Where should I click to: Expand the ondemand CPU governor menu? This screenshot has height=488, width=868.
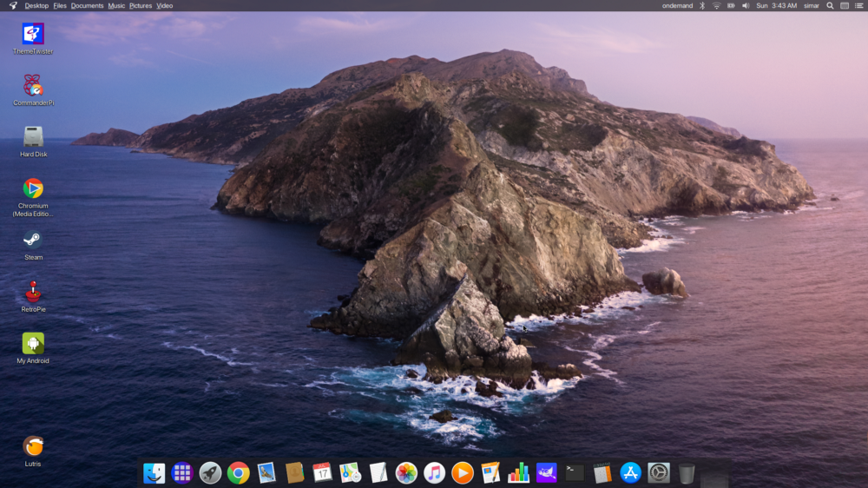coord(677,6)
